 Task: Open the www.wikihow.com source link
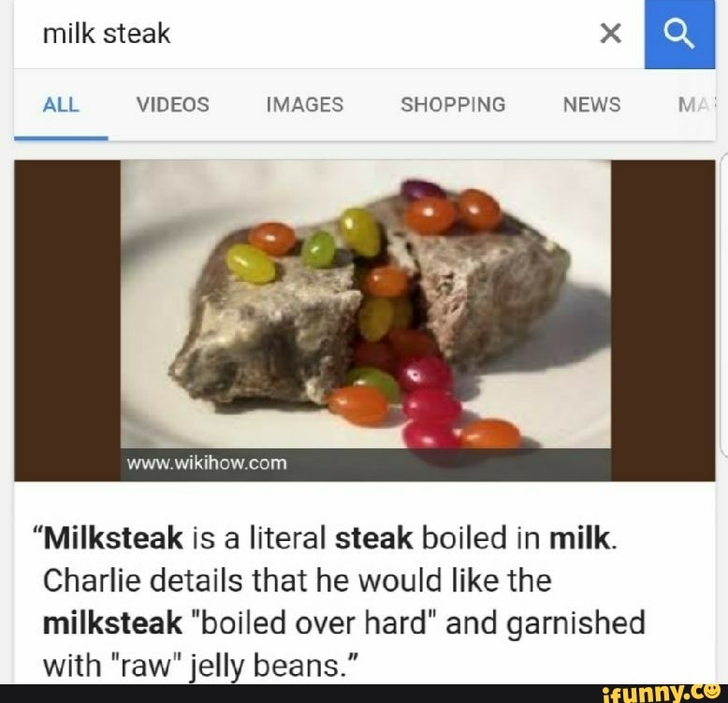207,463
